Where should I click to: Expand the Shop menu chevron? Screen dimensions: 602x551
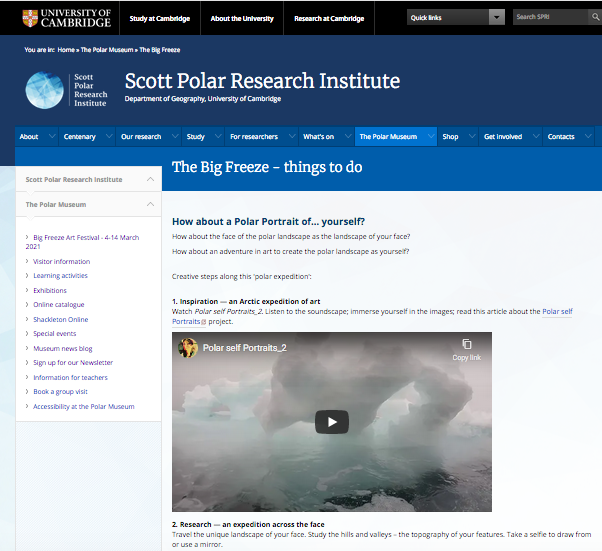pos(472,136)
